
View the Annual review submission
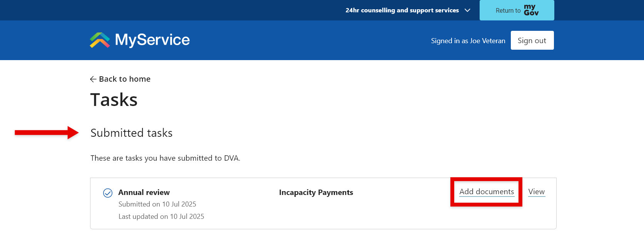(x=536, y=192)
